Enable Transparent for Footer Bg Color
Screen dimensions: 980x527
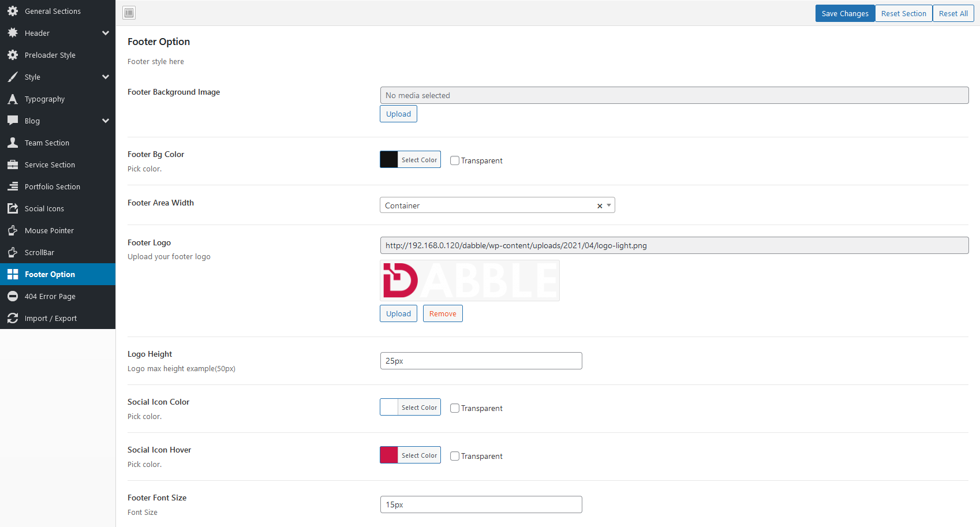pos(455,160)
